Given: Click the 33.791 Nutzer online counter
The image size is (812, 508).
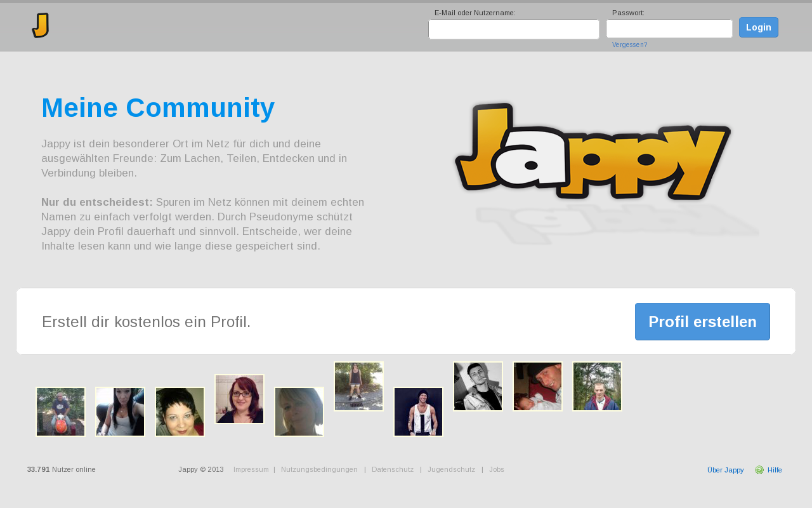Looking at the screenshot, I should click(x=62, y=470).
